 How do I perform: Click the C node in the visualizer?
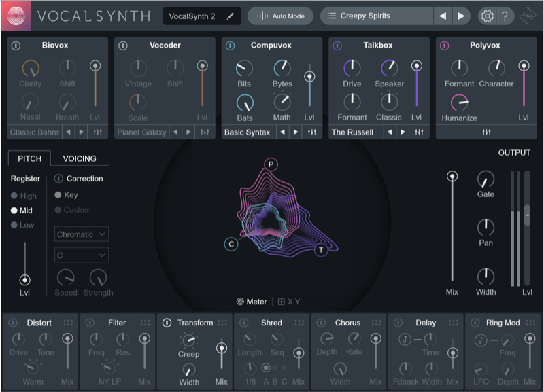click(231, 244)
